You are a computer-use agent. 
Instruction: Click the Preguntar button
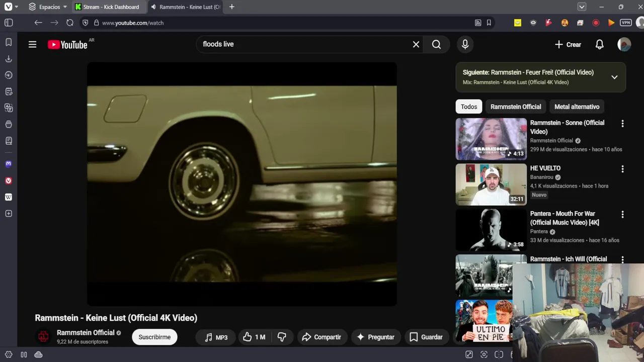(x=375, y=337)
